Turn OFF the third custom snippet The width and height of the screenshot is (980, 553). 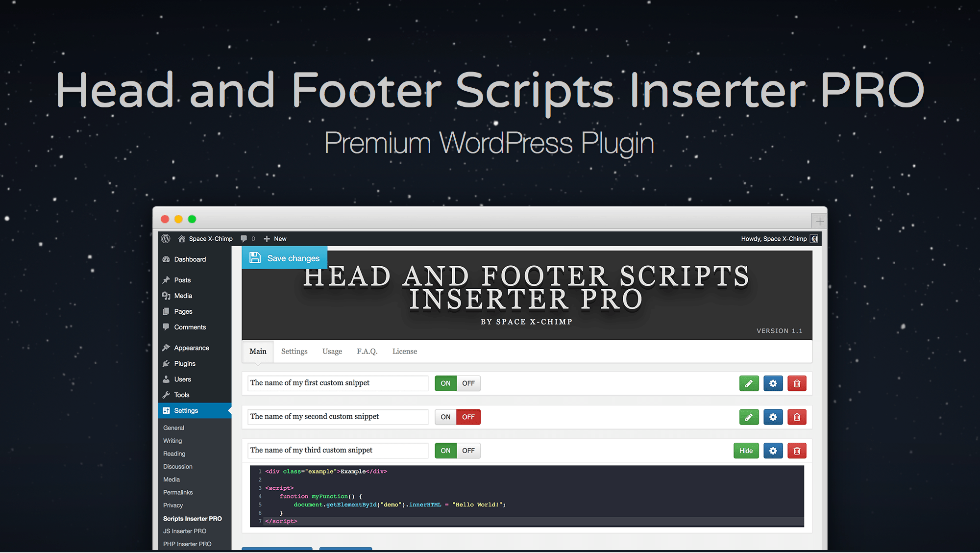click(x=468, y=451)
